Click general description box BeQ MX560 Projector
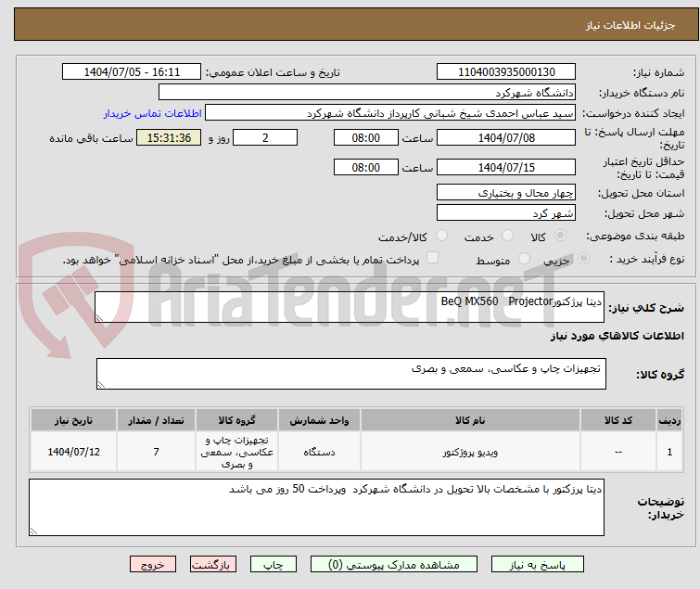This screenshot has width=700, height=589. pyautogui.click(x=350, y=307)
